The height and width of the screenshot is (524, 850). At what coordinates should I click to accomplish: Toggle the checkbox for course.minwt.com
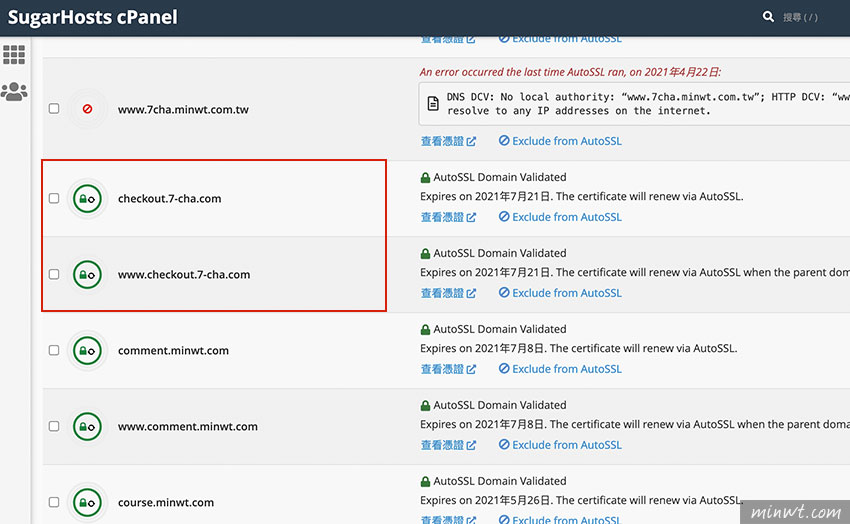tap(54, 502)
